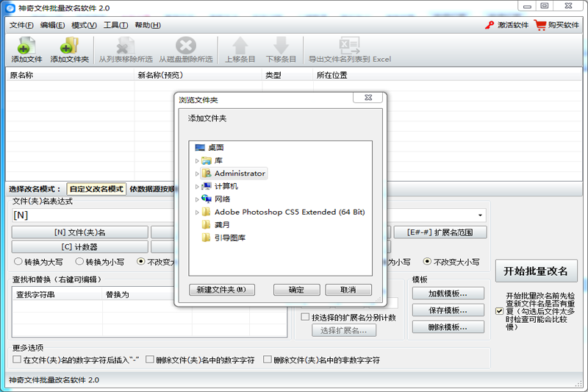This screenshot has width=588, height=392.
Task: Select the Desktop (桌面) icon in folder tree
Action: point(201,147)
